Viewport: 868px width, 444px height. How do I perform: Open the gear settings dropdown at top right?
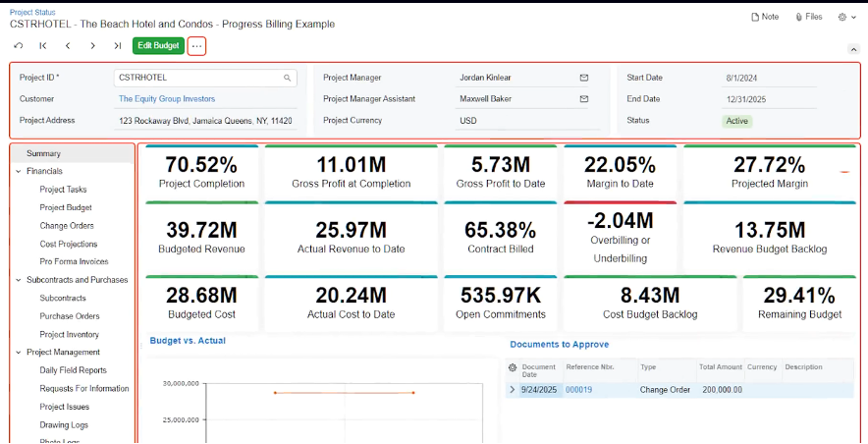click(847, 17)
